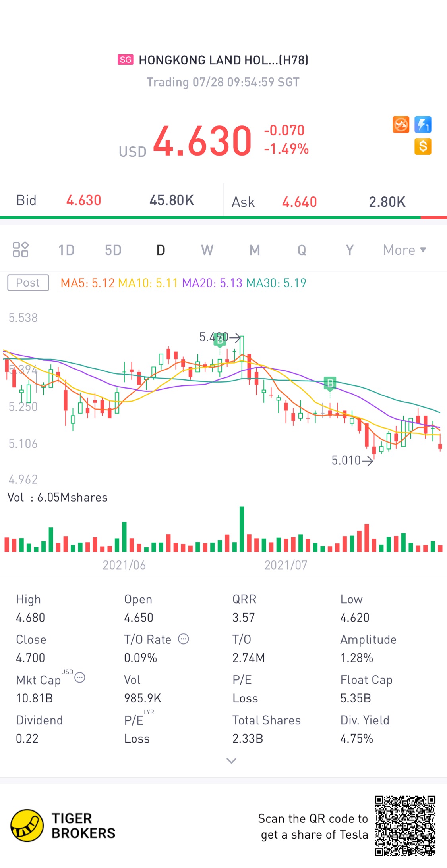Open Mkt Cap info bubble icon
This screenshot has height=868, width=447.
(x=80, y=677)
